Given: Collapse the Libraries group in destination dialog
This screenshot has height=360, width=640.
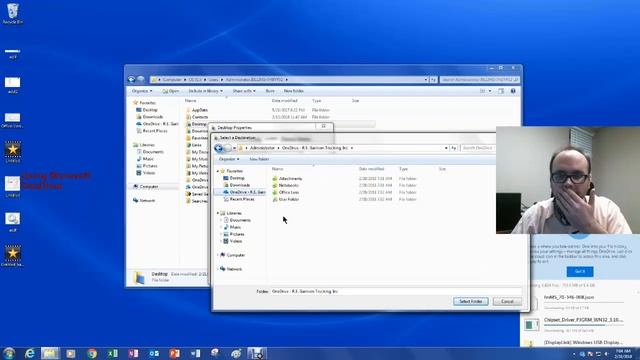Looking at the screenshot, I should point(218,213).
